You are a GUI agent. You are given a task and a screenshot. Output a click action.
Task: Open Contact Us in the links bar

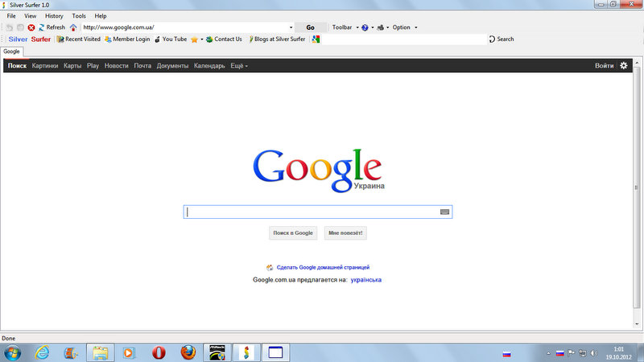point(224,39)
